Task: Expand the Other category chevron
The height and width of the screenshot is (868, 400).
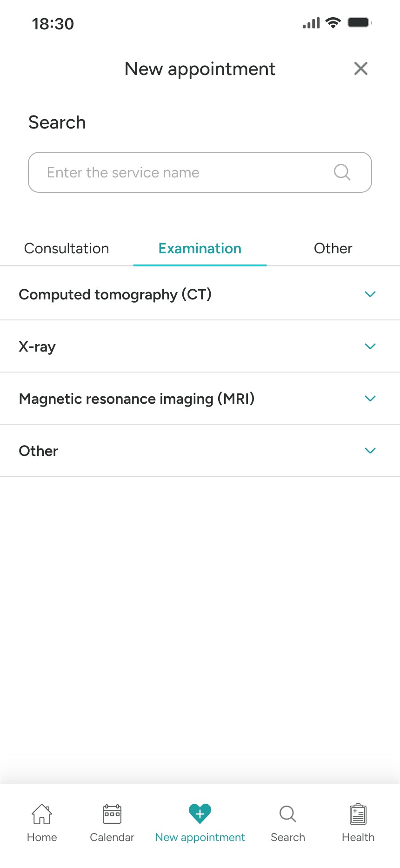Action: tap(370, 451)
